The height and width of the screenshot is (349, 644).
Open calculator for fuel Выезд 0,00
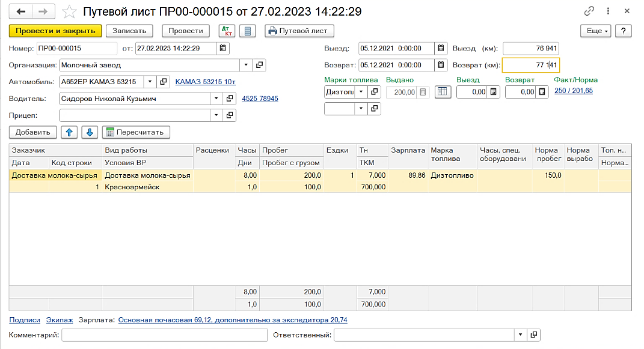[493, 93]
